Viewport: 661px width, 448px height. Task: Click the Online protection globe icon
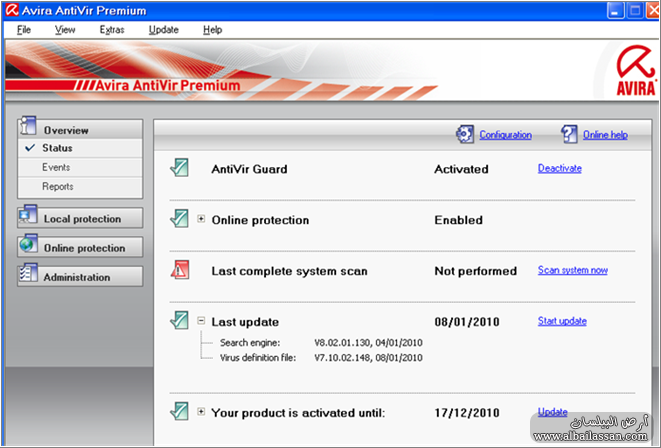point(28,244)
